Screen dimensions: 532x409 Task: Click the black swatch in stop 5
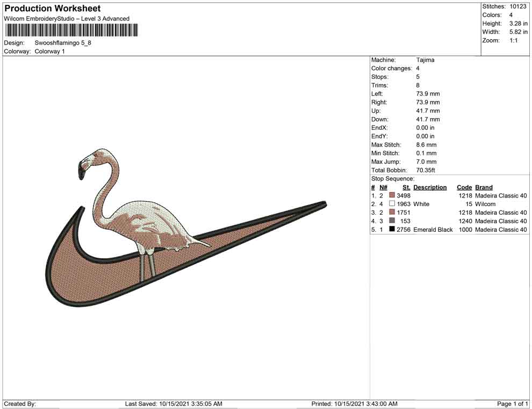click(x=392, y=229)
